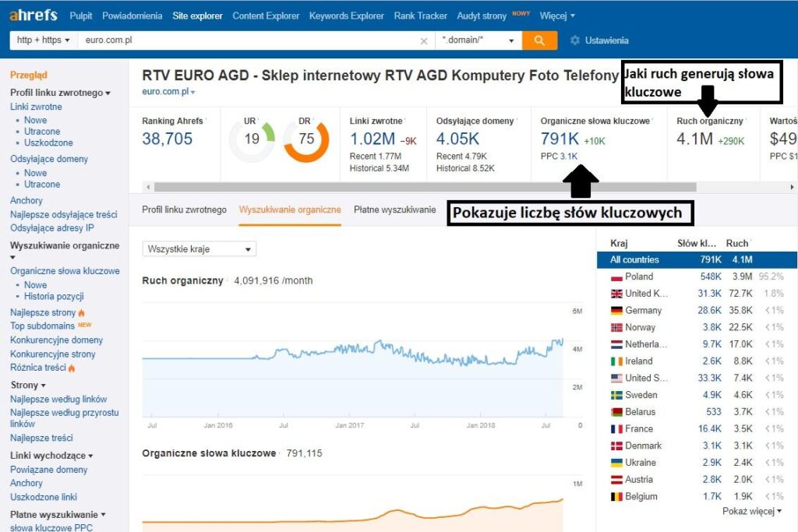The width and height of the screenshot is (798, 532).
Task: Open the Wszystkie kraje country dropdown
Action: tap(199, 249)
